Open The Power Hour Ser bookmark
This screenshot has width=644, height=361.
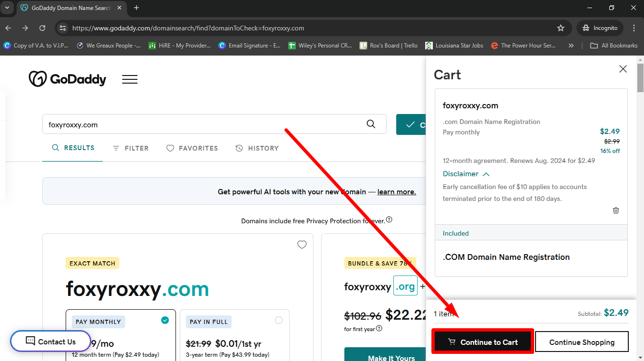523,46
